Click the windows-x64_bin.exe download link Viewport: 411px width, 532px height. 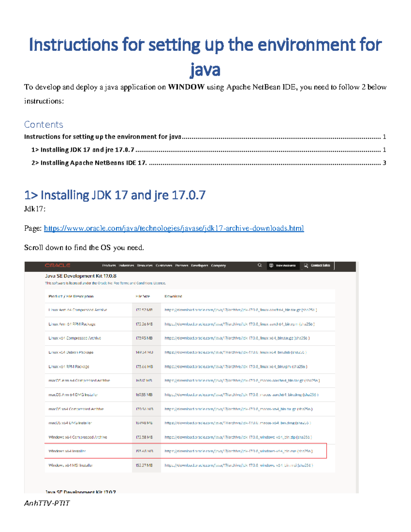pyautogui.click(x=230, y=451)
